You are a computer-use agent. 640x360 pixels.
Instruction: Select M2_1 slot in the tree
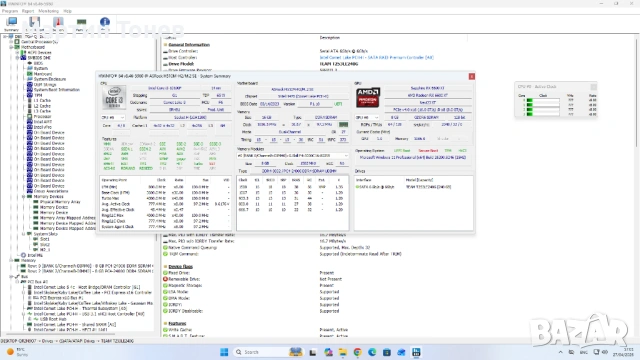point(45,250)
